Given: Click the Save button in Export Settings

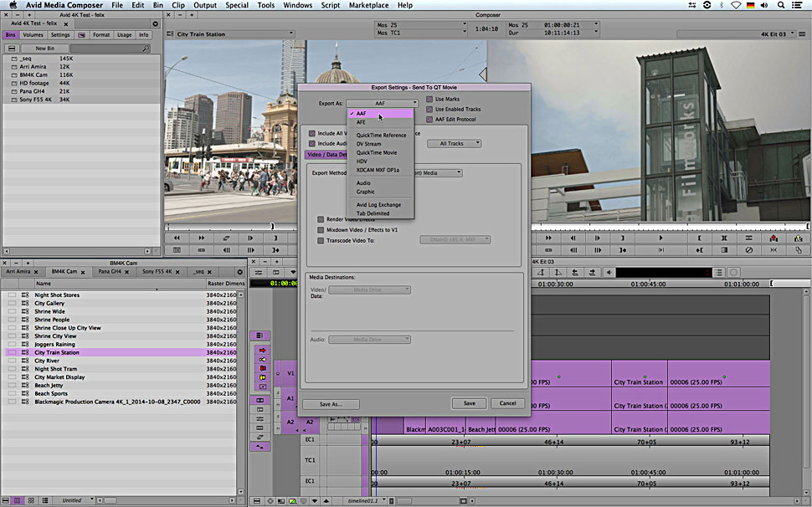Looking at the screenshot, I should click(x=469, y=403).
